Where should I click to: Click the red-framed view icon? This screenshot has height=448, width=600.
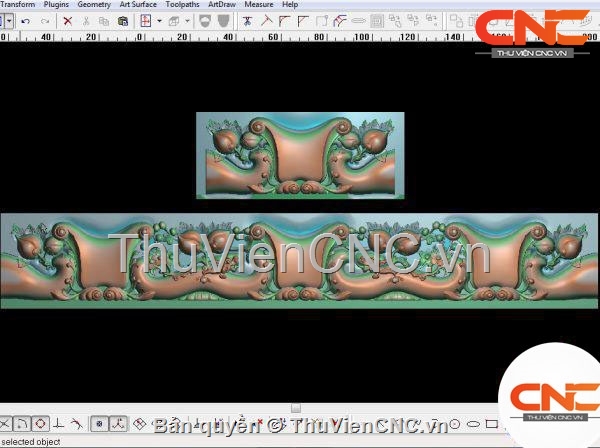click(x=146, y=21)
